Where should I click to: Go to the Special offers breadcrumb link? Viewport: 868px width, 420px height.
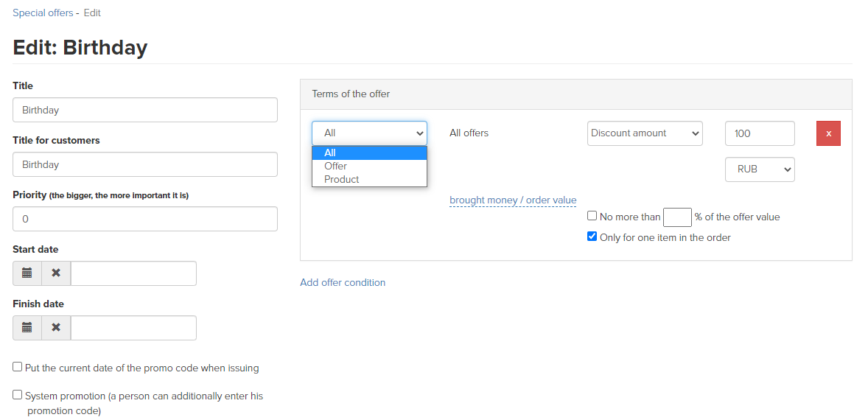pos(43,13)
